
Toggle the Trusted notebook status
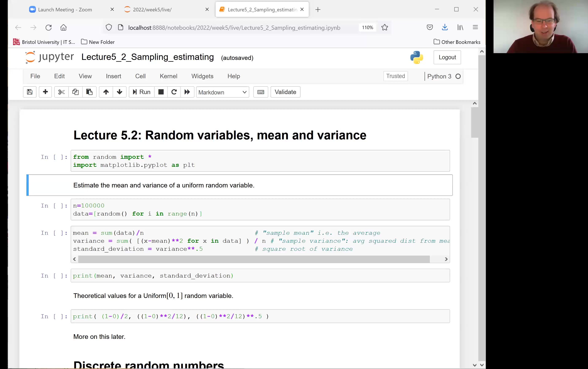(x=395, y=76)
